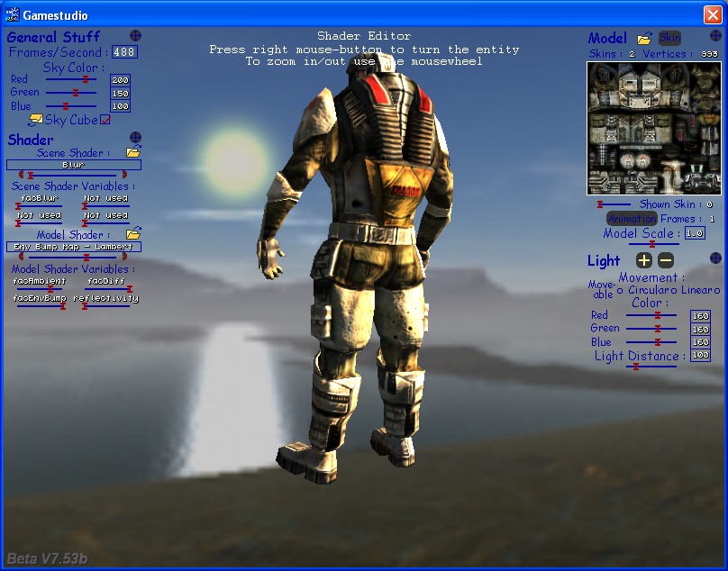Adjust the reflectivity slider
This screenshot has height=571, width=728.
[106, 306]
